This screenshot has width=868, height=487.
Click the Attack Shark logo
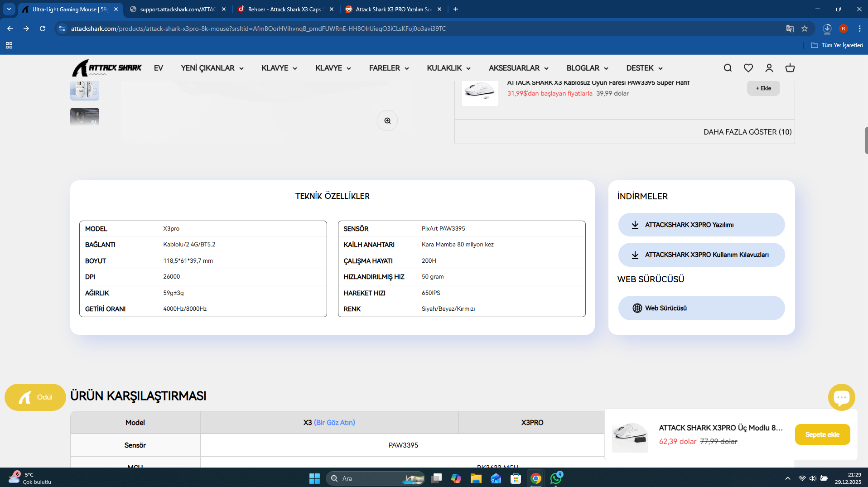tap(107, 68)
